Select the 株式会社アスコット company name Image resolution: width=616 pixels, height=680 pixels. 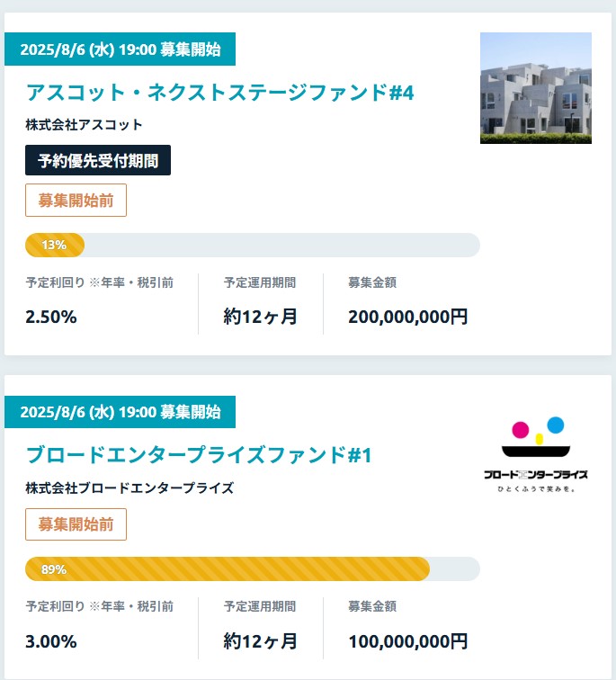[x=85, y=125]
